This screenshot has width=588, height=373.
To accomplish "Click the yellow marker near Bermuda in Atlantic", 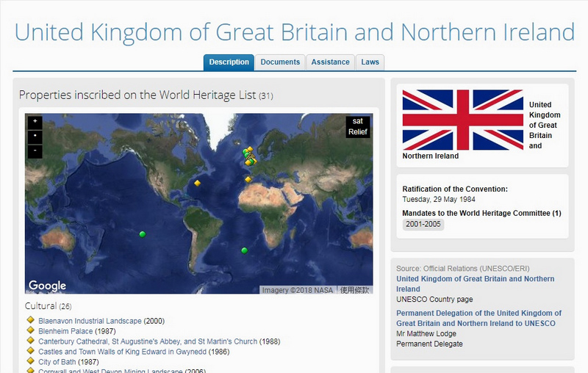I will tap(197, 183).
